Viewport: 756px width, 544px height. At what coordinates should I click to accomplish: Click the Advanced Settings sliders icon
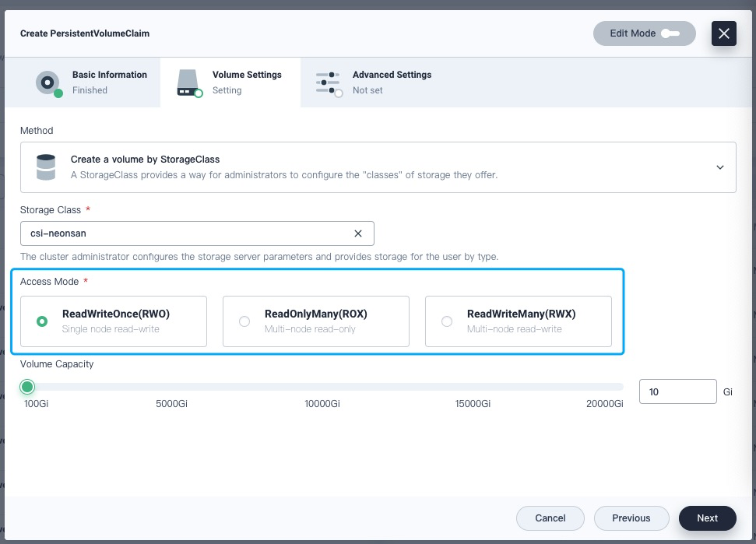coord(328,82)
